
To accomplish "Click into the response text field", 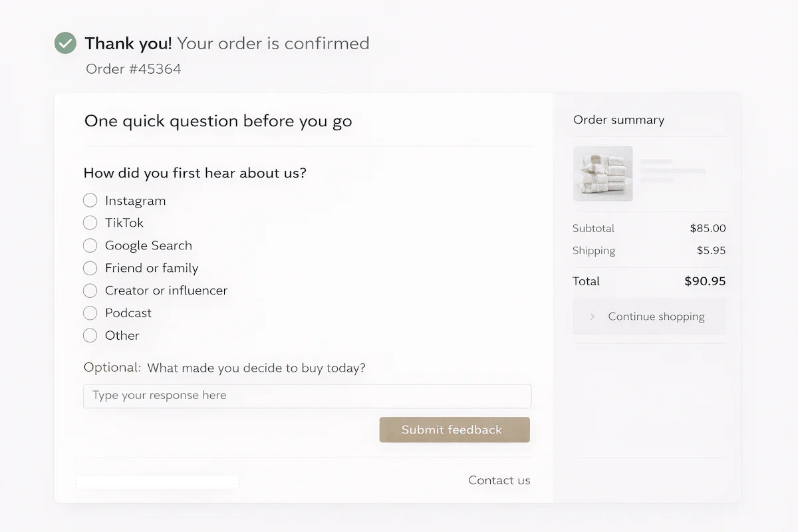I will tap(307, 396).
